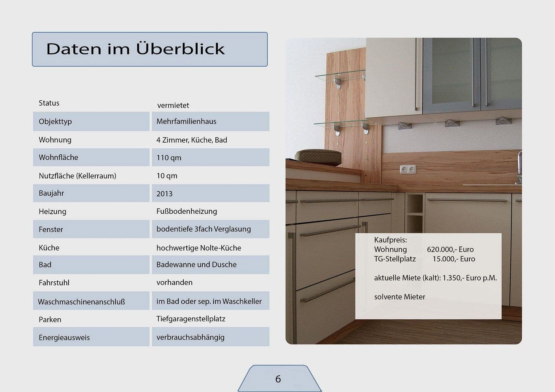Click the value 'vermietet'
Image resolution: width=555 pixels, height=392 pixels.
(x=173, y=106)
